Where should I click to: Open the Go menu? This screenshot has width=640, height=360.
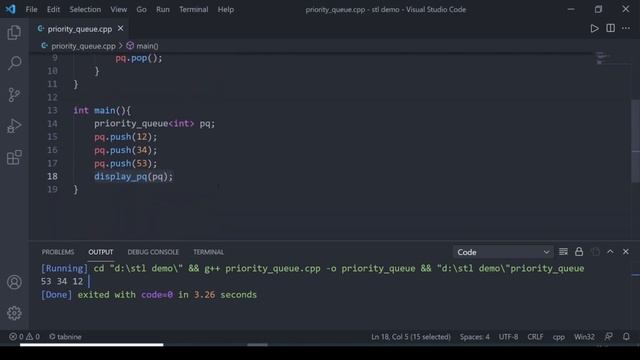tap(141, 9)
